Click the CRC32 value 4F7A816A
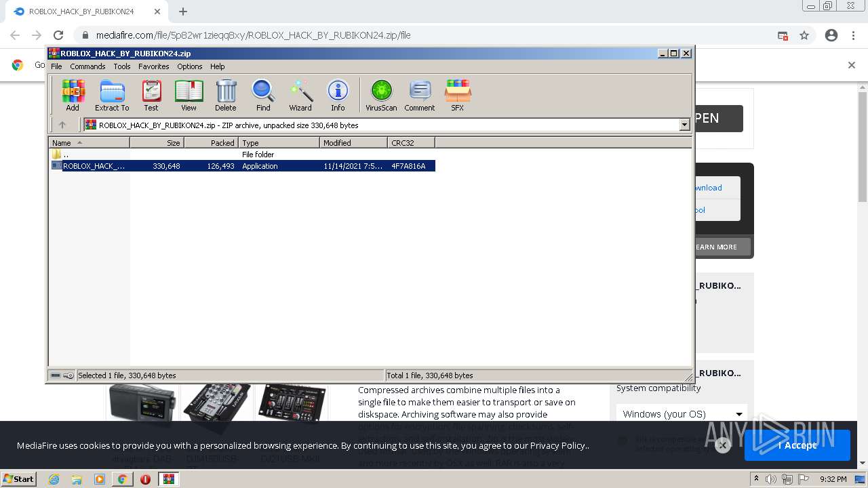 pyautogui.click(x=408, y=166)
